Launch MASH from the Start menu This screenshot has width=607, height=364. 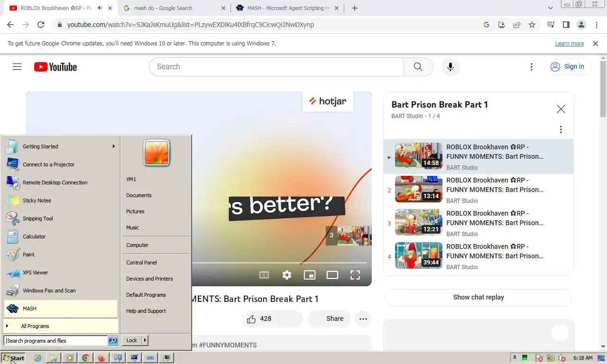(61, 309)
